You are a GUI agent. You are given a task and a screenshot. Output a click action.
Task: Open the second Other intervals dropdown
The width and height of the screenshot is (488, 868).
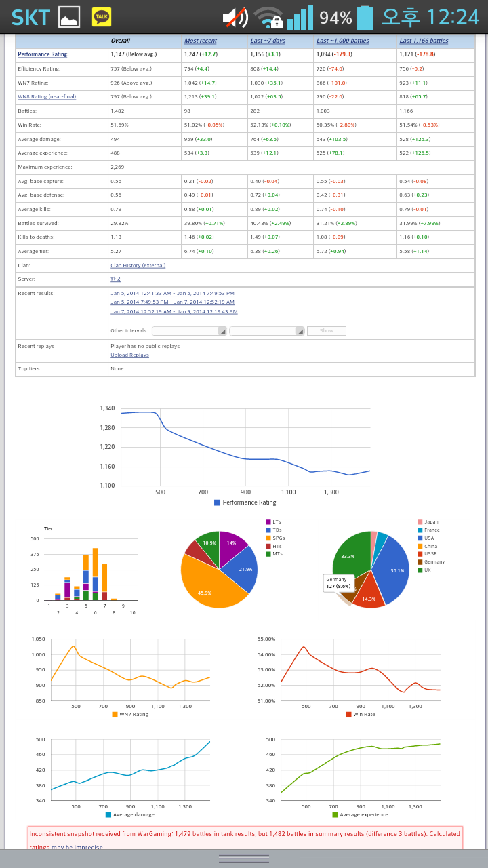(x=267, y=331)
